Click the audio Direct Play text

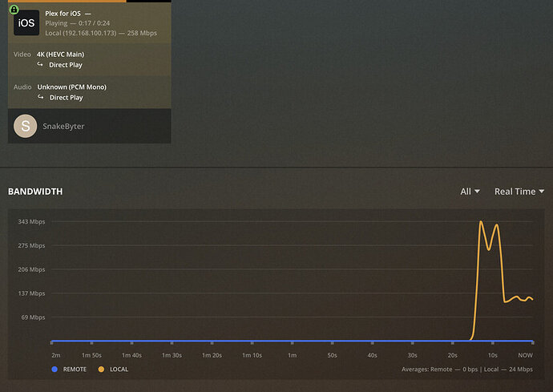coord(67,97)
